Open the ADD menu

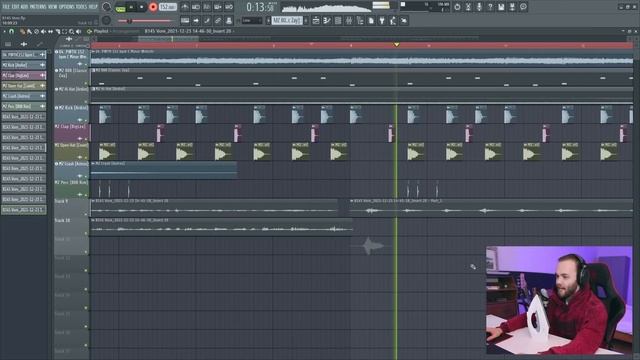pos(24,7)
